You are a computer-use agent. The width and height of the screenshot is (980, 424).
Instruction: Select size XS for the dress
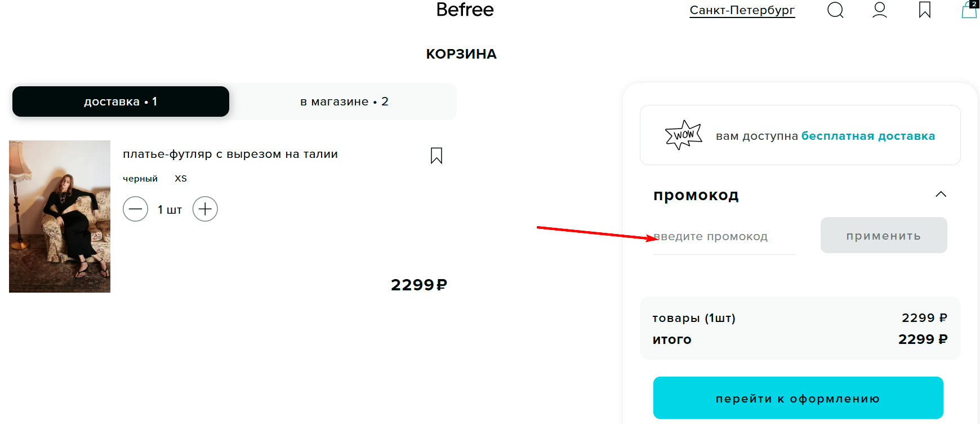181,178
